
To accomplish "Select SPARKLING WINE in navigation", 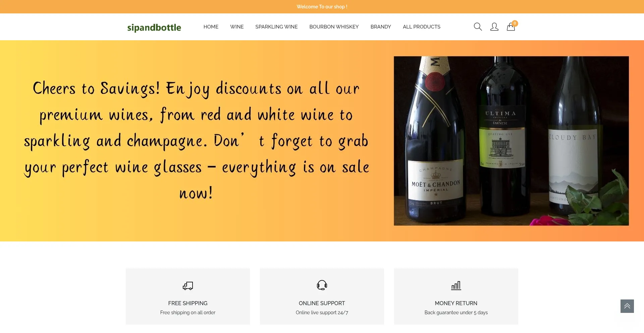I will [276, 27].
